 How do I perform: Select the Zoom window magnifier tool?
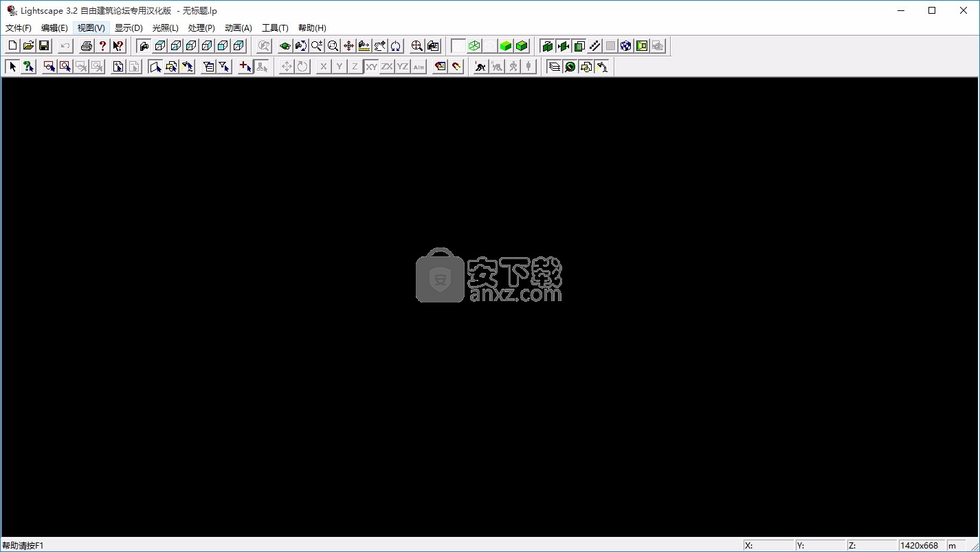pyautogui.click(x=333, y=46)
